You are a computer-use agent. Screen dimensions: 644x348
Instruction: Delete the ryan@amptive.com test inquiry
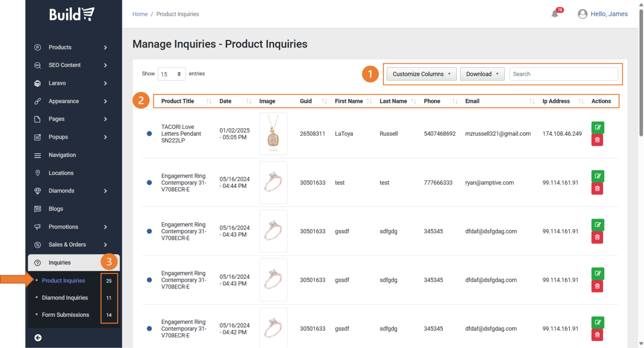pyautogui.click(x=597, y=189)
